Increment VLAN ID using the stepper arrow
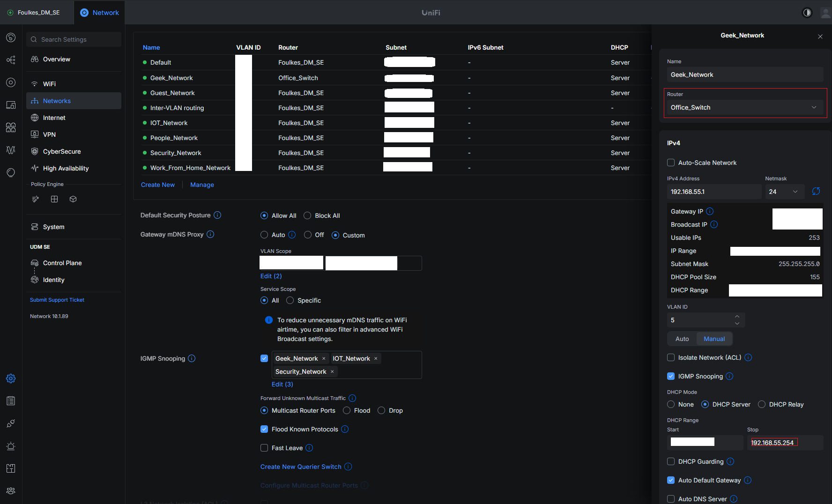Viewport: 832px width, 504px height. click(x=736, y=316)
